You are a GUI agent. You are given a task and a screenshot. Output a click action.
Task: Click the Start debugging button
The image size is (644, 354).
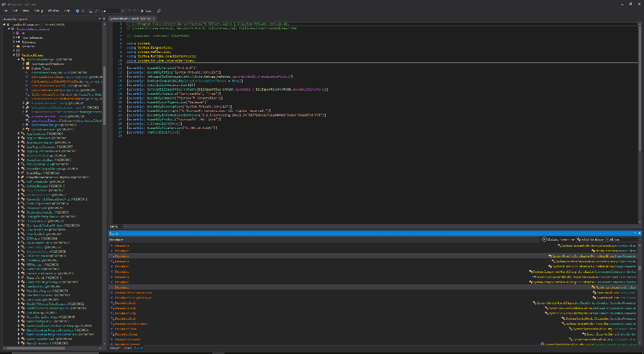146,11
